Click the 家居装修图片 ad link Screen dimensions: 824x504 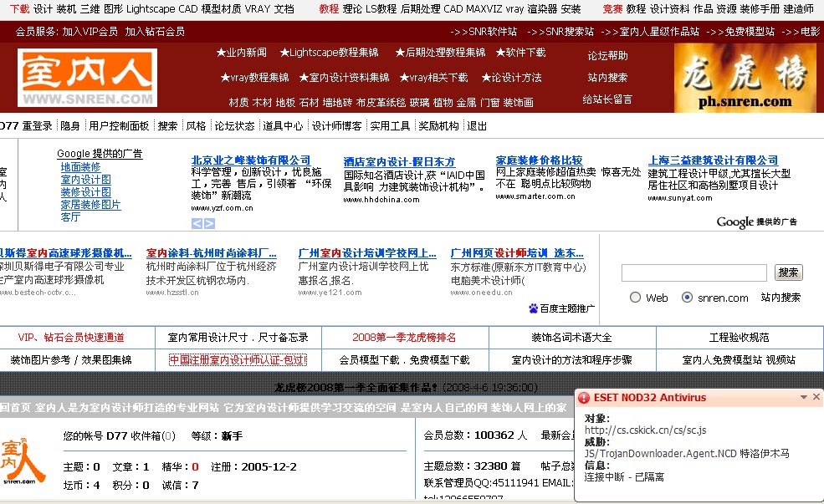90,205
